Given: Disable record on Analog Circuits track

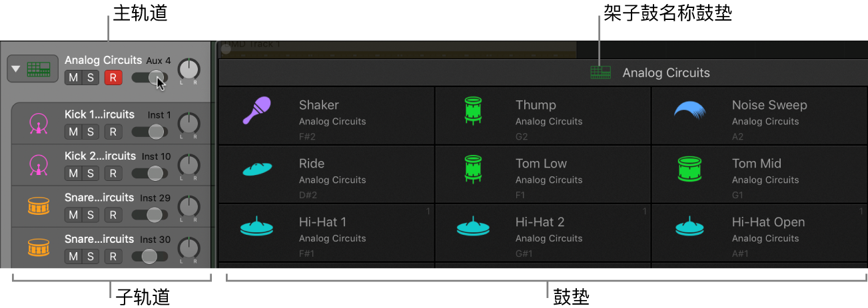Looking at the screenshot, I should pos(113,78).
